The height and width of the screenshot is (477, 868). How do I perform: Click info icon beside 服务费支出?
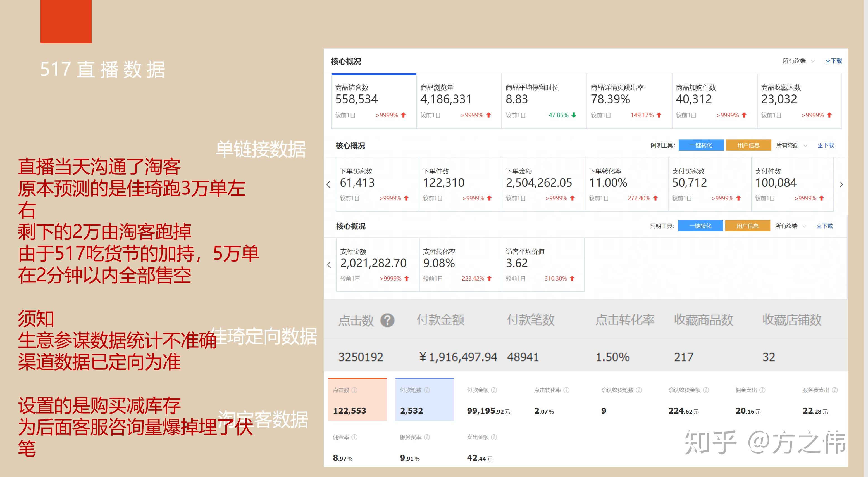click(x=835, y=390)
